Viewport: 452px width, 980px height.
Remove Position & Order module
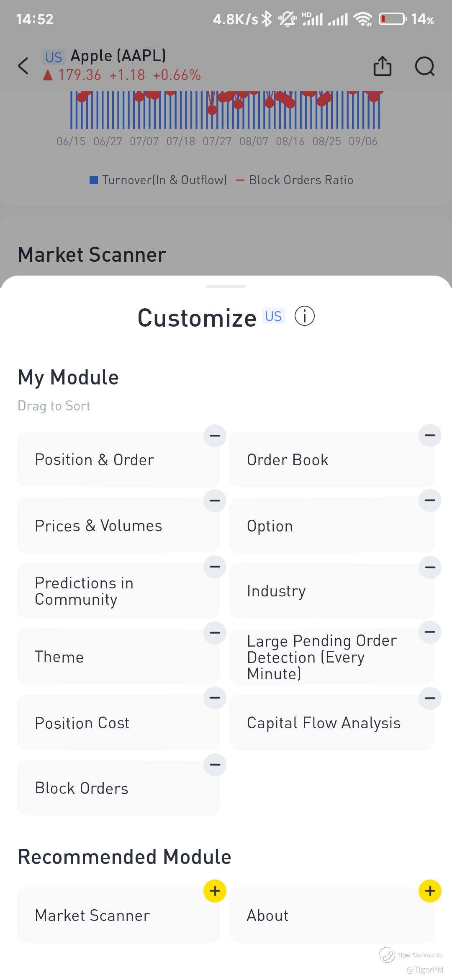215,436
